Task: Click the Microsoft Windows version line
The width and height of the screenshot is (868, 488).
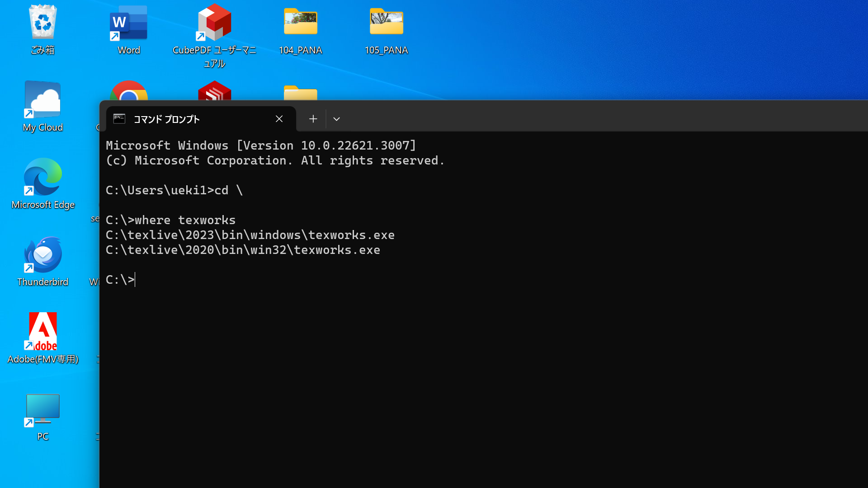Action: (x=261, y=145)
